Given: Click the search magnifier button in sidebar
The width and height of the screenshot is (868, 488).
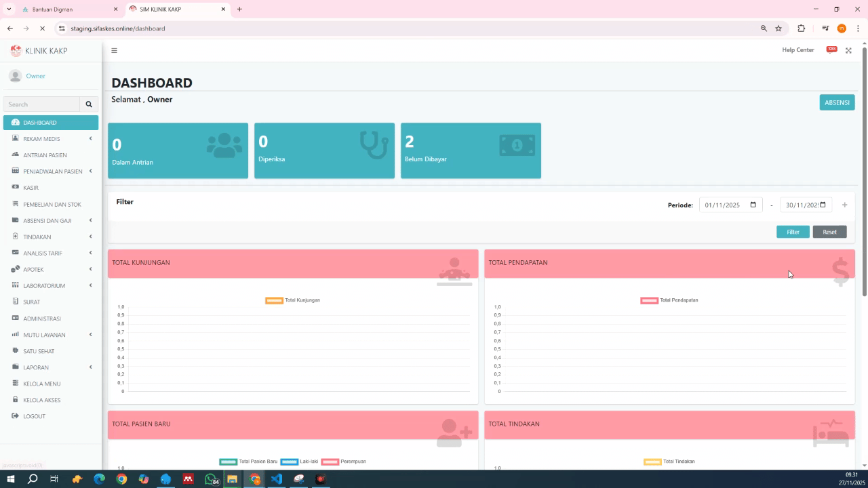Looking at the screenshot, I should pyautogui.click(x=89, y=104).
